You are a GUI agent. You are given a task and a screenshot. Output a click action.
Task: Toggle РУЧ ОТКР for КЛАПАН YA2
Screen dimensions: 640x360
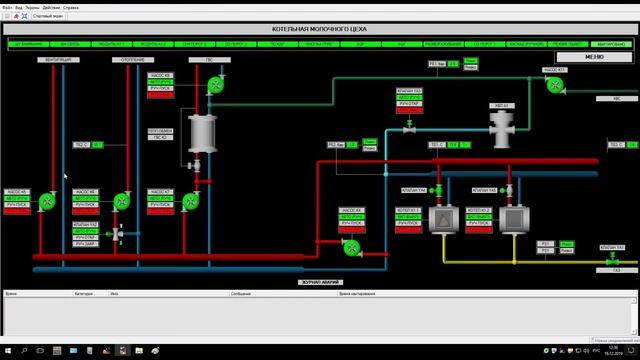coord(86,238)
